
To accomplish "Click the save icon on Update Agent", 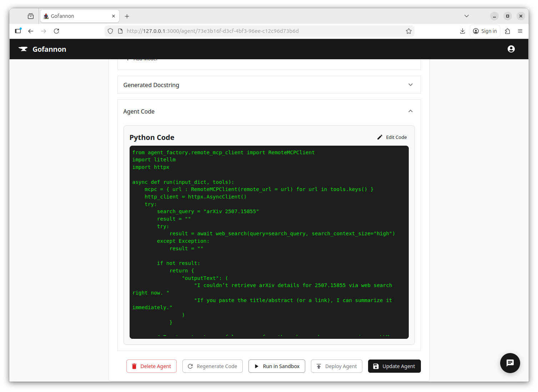I will (x=376, y=366).
